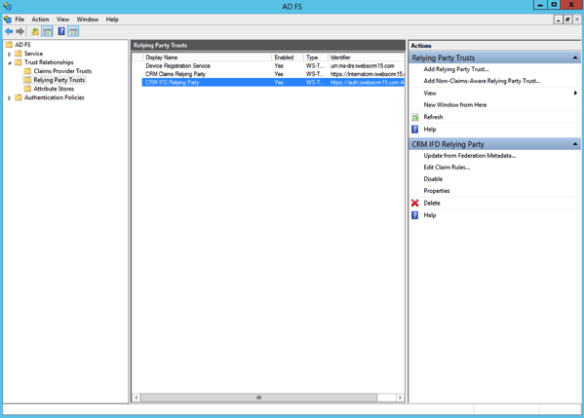
Task: Click the Authentication Policies folder icon
Action: 18,98
